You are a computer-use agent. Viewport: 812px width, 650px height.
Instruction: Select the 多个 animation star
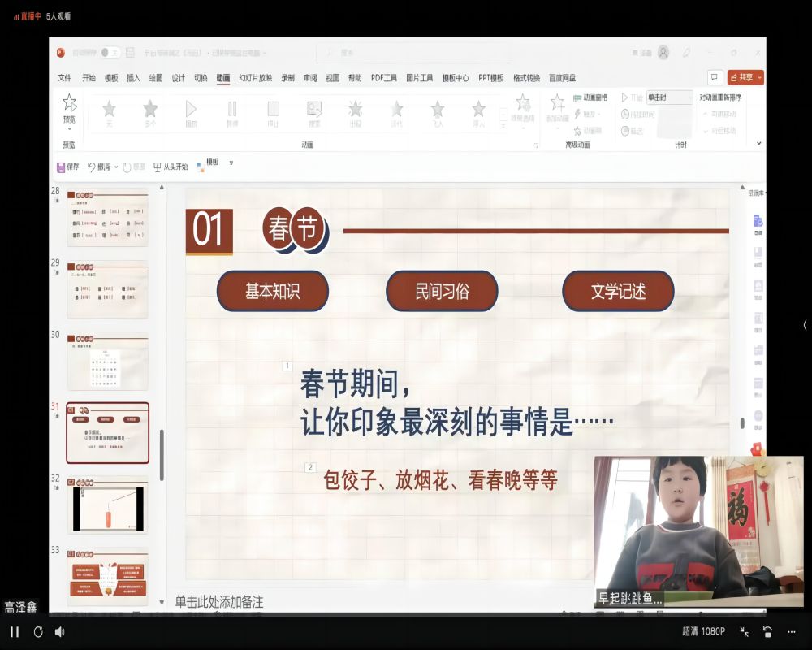[x=150, y=112]
